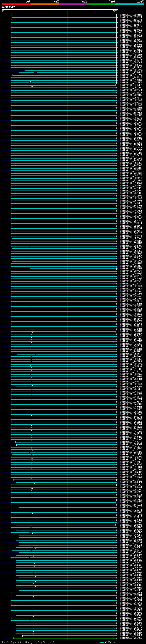Open hit UniRef100_B9HH10
Screen dimensions: 146x644
(x=131, y=27)
